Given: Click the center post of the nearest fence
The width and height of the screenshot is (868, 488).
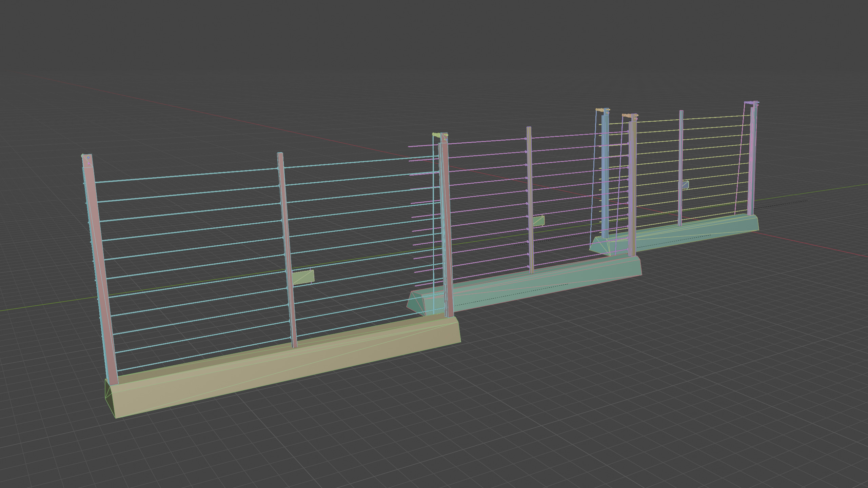Looking at the screenshot, I should [x=287, y=251].
